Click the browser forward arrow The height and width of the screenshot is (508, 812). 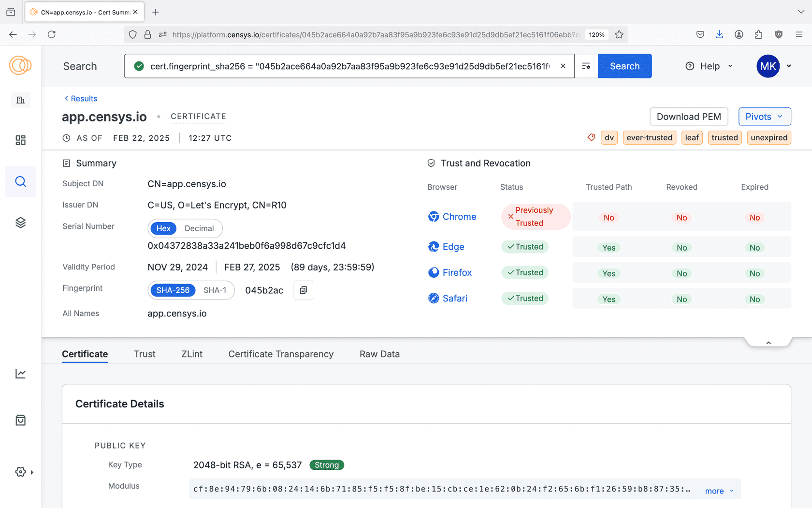[x=32, y=34]
